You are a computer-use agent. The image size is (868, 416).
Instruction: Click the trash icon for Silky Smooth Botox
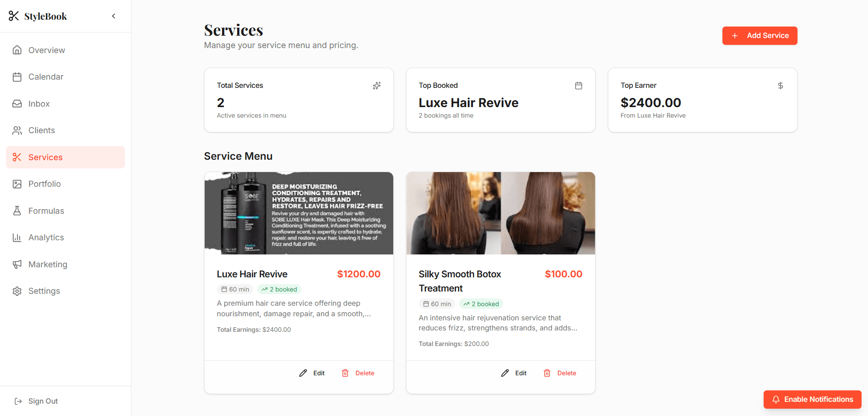point(547,373)
